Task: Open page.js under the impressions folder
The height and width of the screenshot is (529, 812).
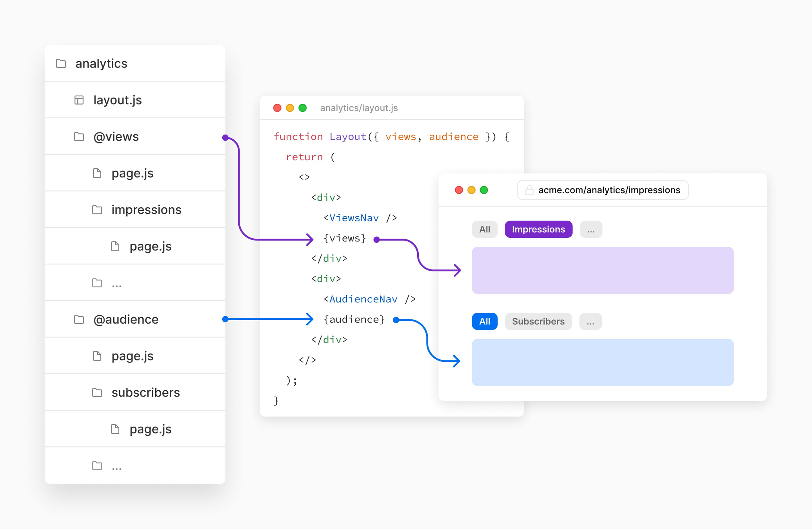Action: (150, 246)
